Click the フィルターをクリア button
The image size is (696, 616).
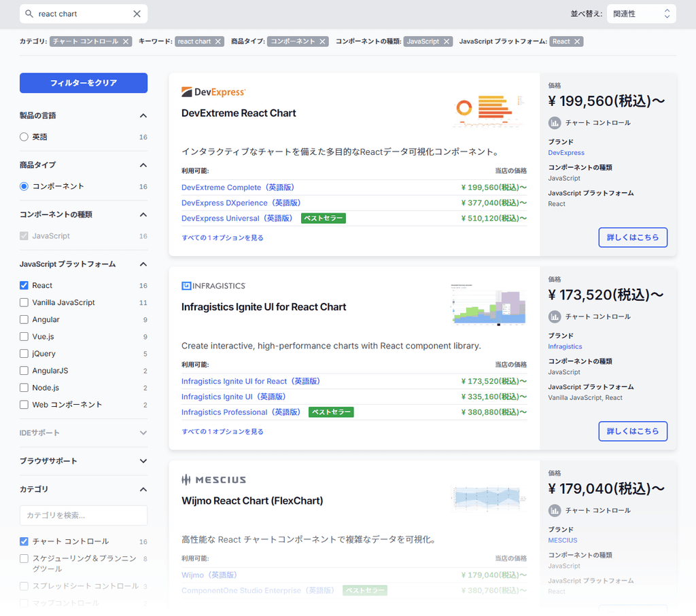(84, 83)
